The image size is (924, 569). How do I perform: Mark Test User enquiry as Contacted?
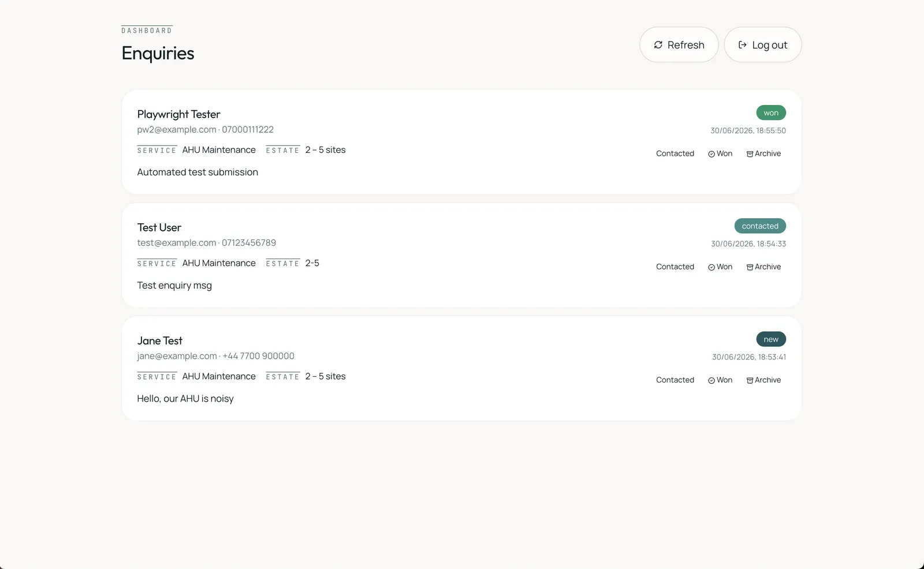(x=675, y=267)
